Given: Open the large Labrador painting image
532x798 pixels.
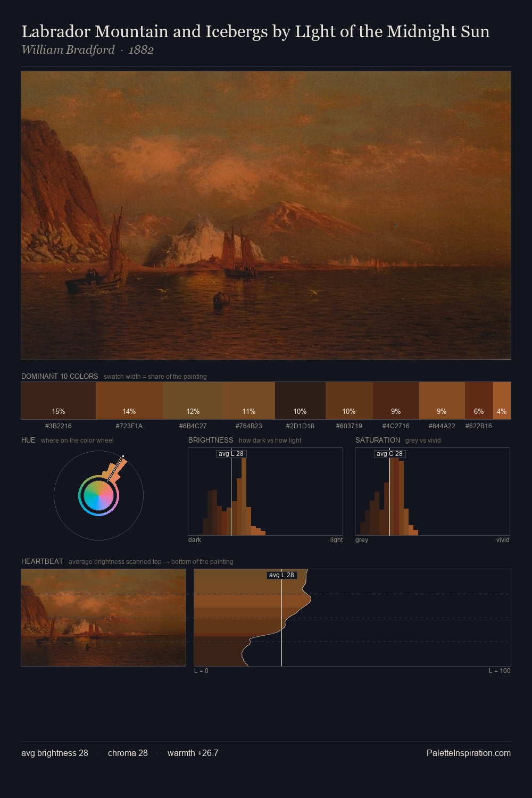Looking at the screenshot, I should tap(266, 215).
